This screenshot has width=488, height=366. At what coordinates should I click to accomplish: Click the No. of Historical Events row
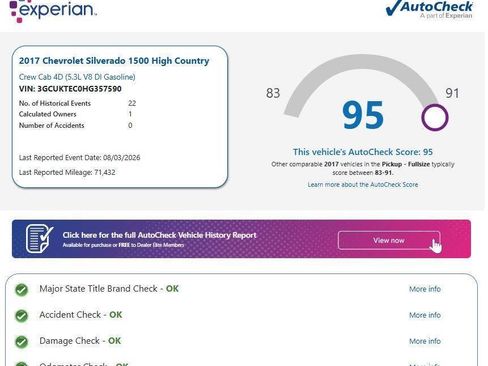click(77, 103)
